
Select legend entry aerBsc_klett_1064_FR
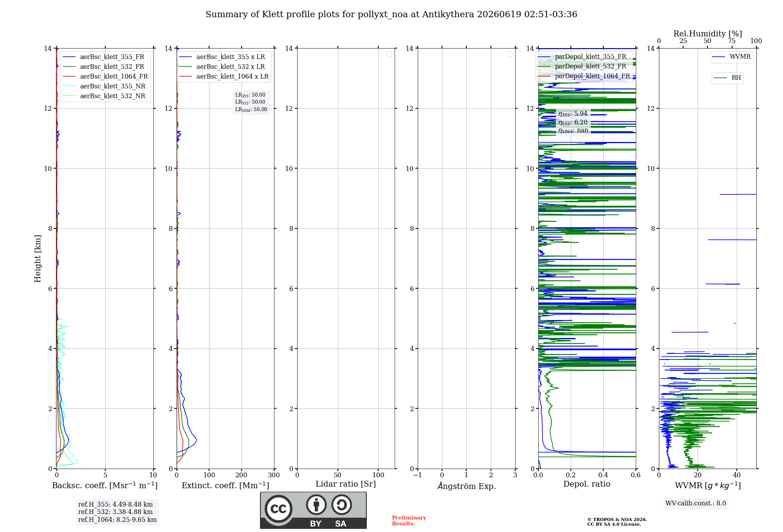click(106, 76)
